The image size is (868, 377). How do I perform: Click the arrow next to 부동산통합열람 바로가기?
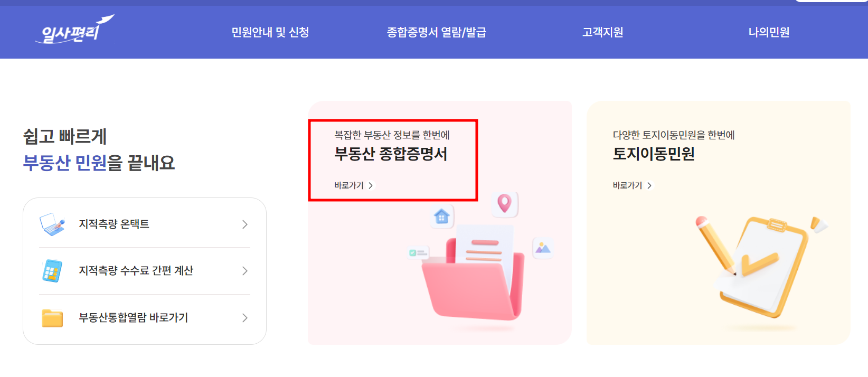[244, 318]
